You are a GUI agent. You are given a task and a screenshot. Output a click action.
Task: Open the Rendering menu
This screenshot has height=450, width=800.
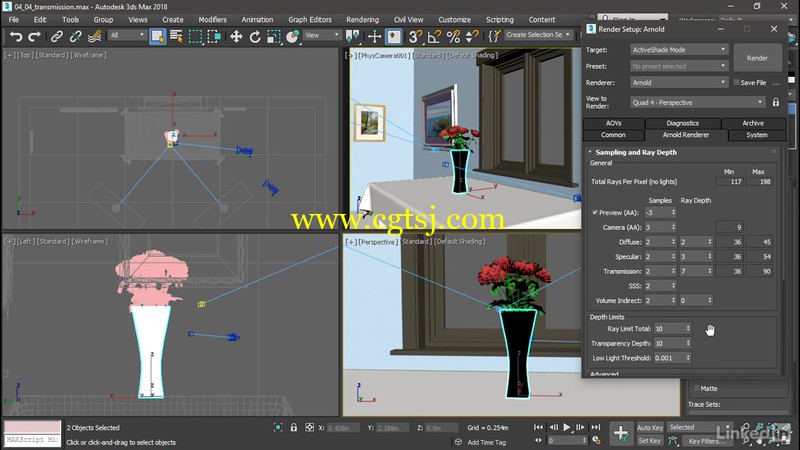click(x=362, y=19)
